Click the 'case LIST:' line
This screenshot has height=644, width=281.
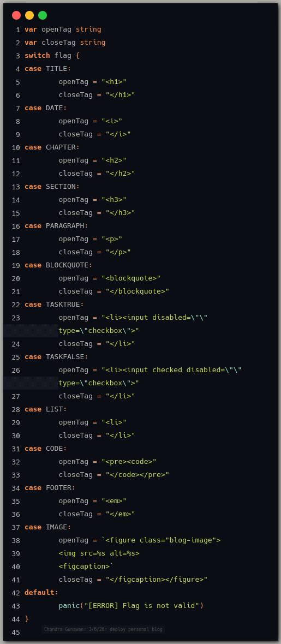tap(46, 409)
